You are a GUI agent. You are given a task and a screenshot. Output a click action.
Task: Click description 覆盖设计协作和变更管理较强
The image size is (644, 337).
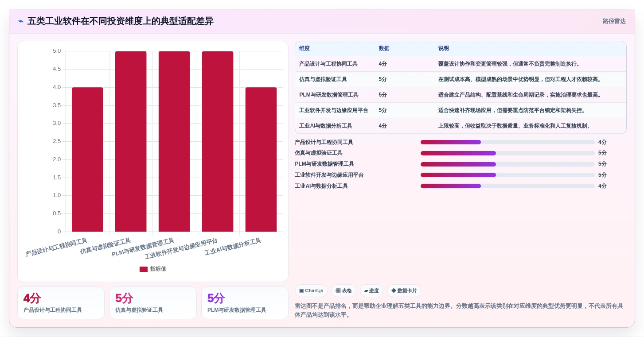[x=509, y=64]
